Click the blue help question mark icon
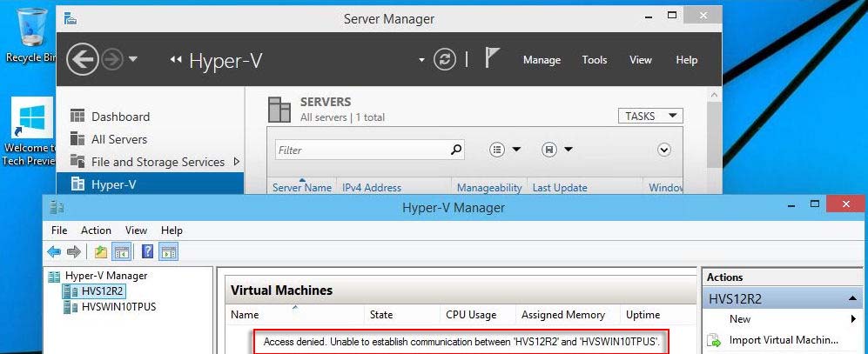 point(148,252)
